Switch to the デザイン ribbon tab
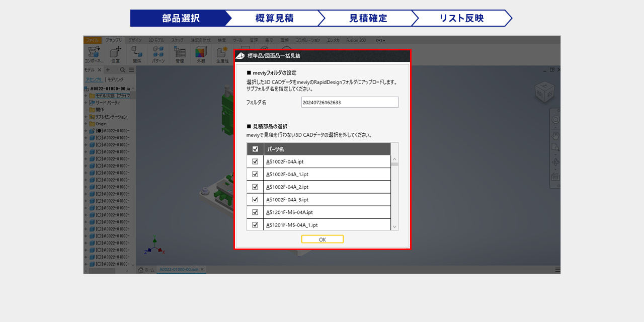Image resolution: width=644 pixels, height=322 pixels. [134, 40]
